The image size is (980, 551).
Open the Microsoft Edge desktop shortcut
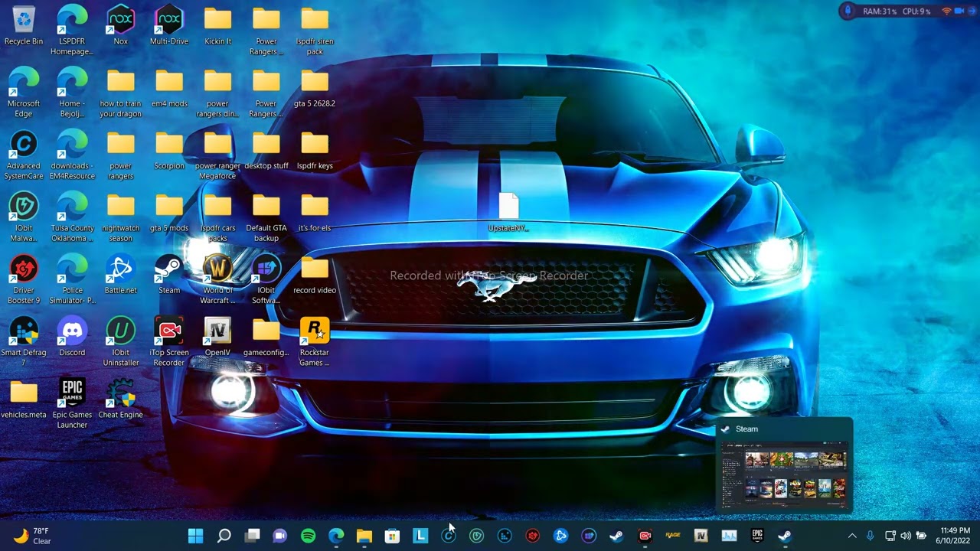pyautogui.click(x=24, y=93)
